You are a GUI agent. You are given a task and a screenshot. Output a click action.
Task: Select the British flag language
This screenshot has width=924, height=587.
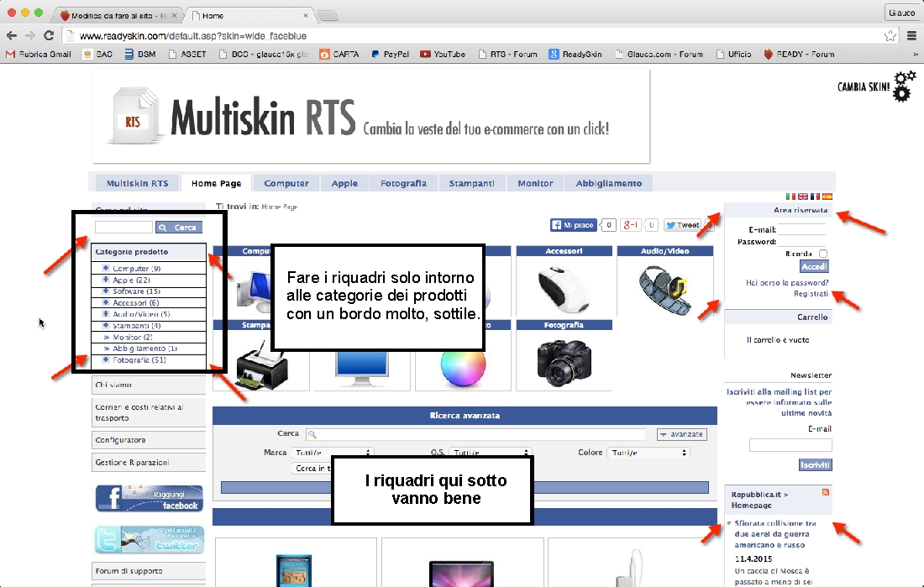tap(802, 197)
